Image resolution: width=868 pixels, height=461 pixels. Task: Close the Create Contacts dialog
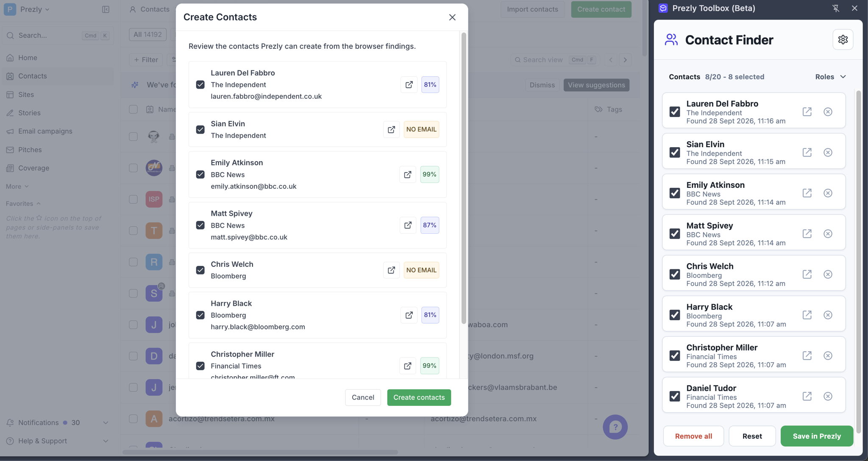[452, 17]
